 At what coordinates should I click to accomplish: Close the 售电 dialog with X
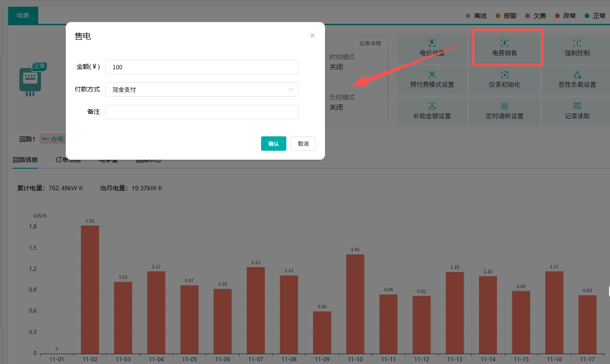tap(312, 36)
